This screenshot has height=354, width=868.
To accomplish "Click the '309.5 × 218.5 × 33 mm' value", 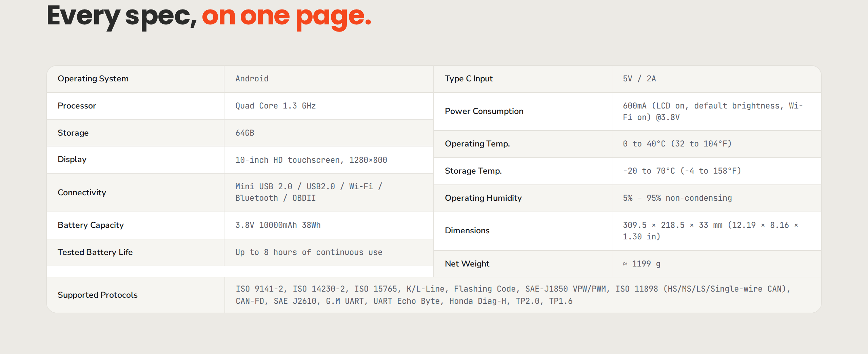I will click(x=710, y=231).
